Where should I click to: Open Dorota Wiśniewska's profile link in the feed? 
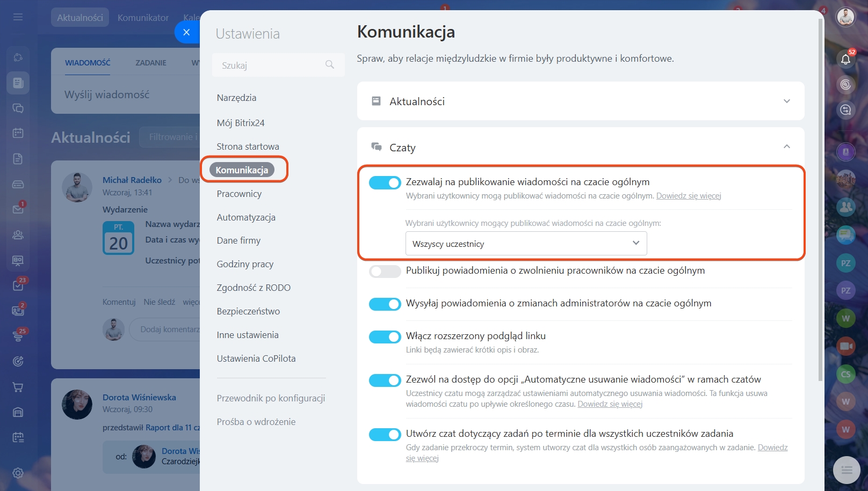point(139,398)
